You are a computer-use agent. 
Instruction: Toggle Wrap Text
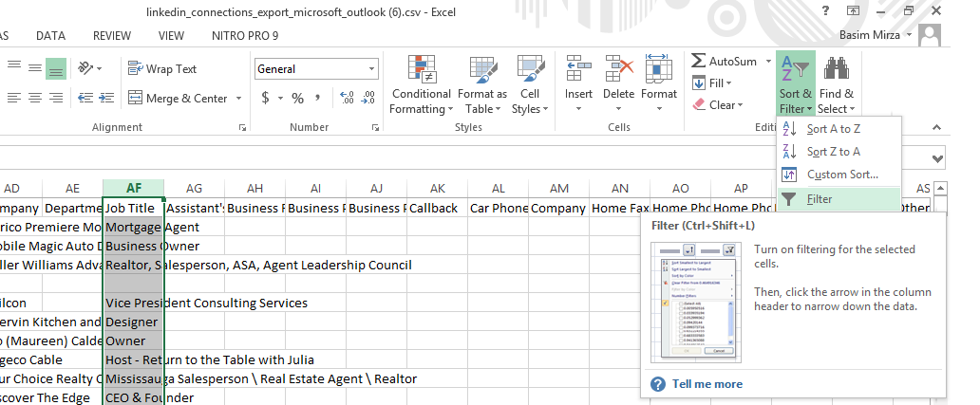coord(161,68)
